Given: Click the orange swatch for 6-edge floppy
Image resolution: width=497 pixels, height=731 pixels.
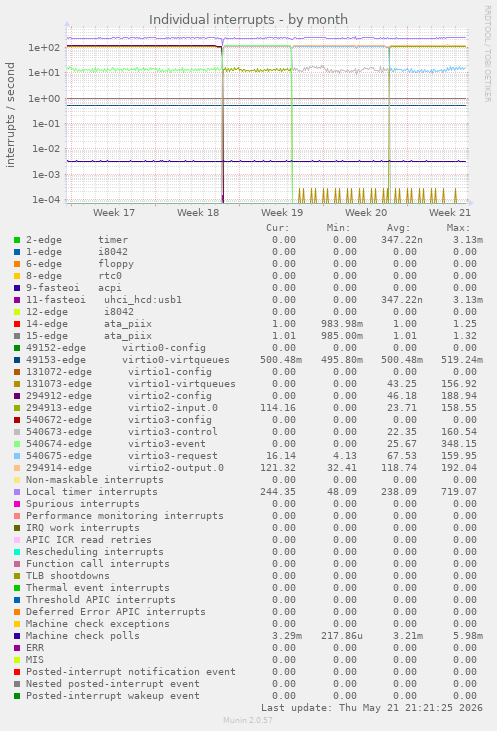Looking at the screenshot, I should point(17,264).
